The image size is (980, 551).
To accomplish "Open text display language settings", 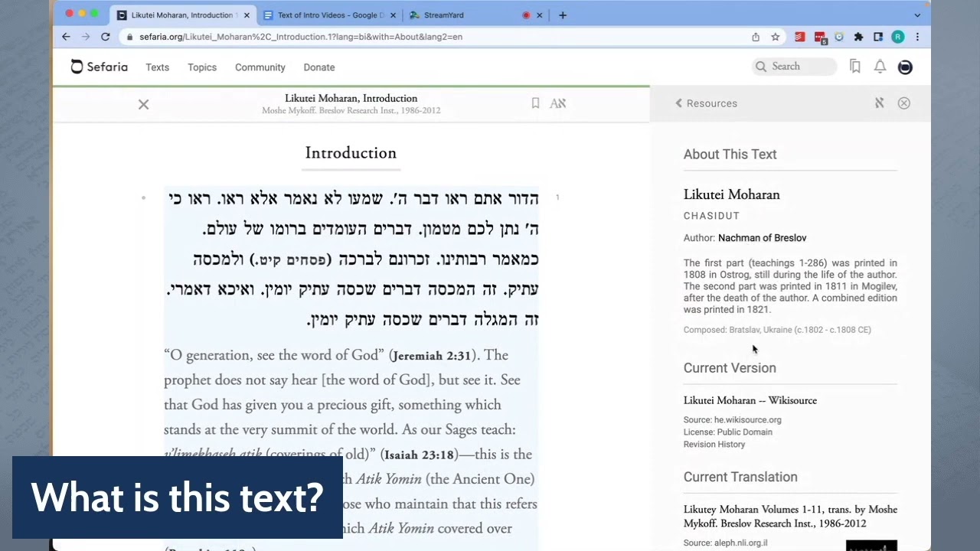I will (x=557, y=103).
